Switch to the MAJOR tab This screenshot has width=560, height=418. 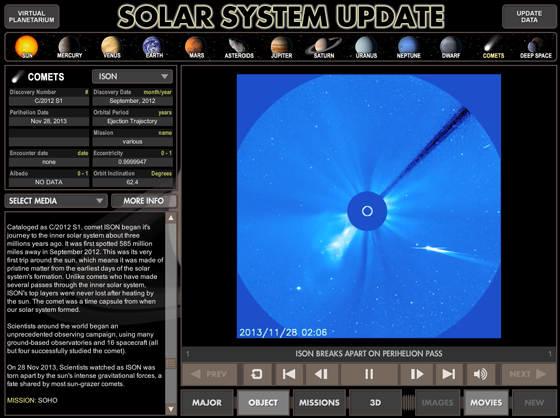pyautogui.click(x=207, y=403)
